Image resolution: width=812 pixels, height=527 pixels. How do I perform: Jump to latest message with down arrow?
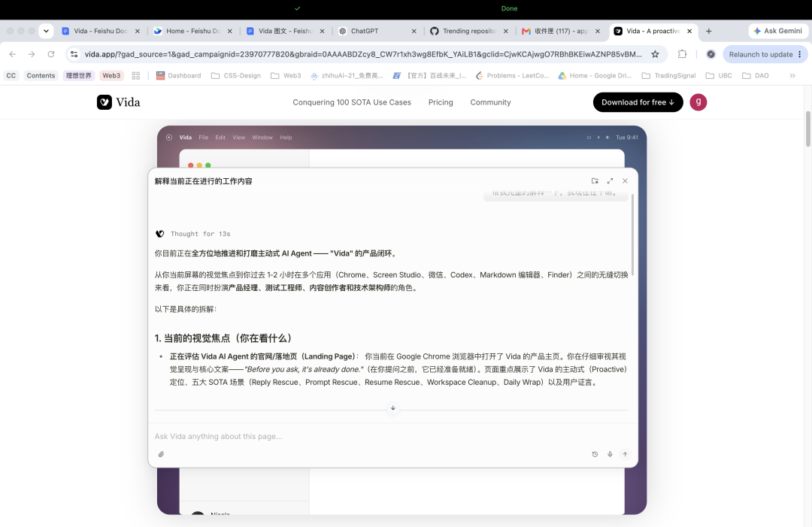(x=393, y=408)
